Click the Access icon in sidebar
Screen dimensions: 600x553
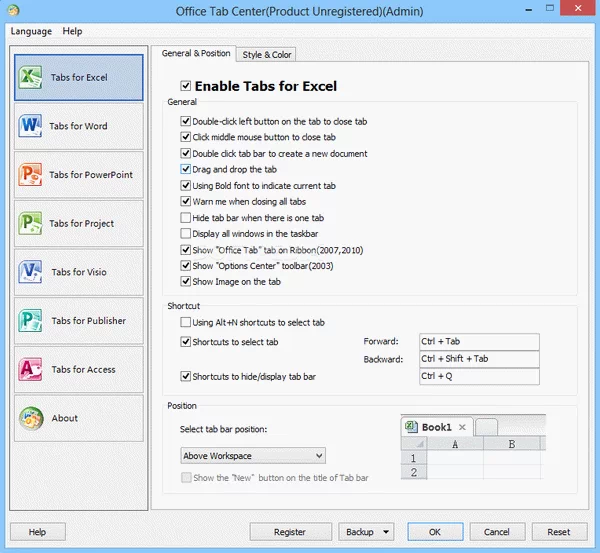coord(31,369)
